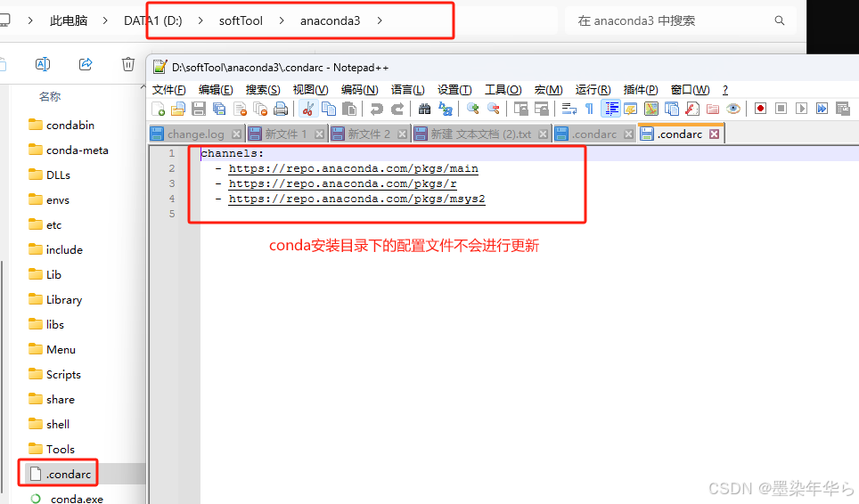Open the Function List toolbar icon
Screen dimensions: 859x504
(x=692, y=109)
